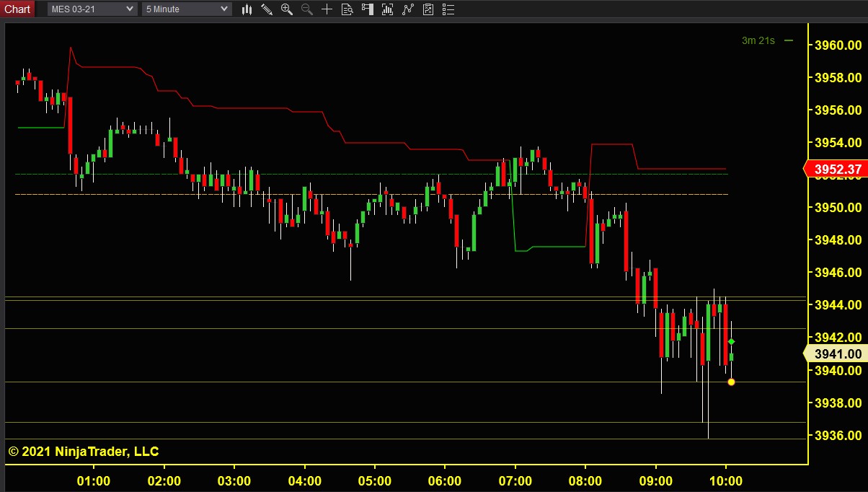Screen dimensions: 868x492
Task: Click the 3958.00 price axis label
Action: click(x=838, y=77)
